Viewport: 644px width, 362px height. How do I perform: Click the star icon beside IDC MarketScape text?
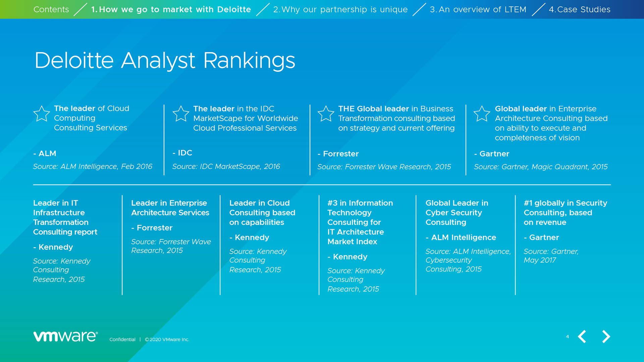181,114
